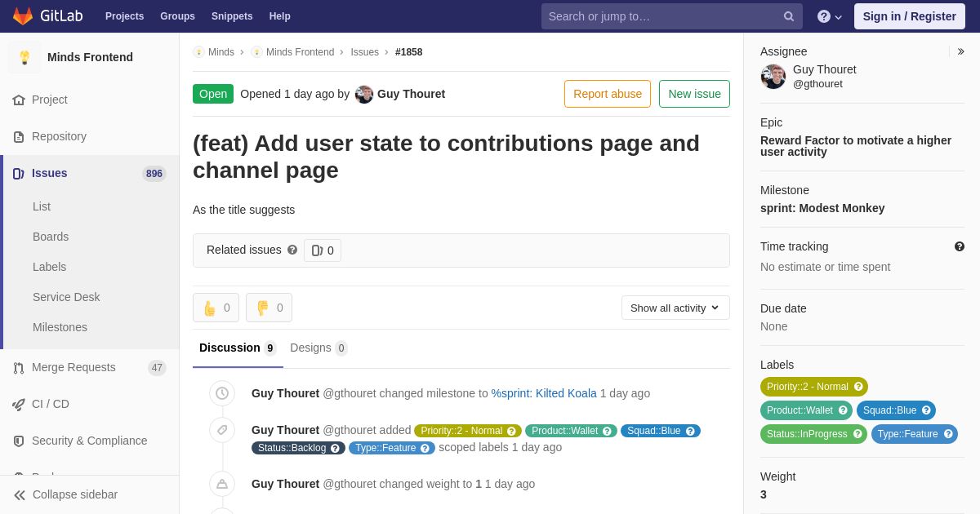Click help icon on Status::InProgress label
980x514 pixels.
tap(857, 434)
